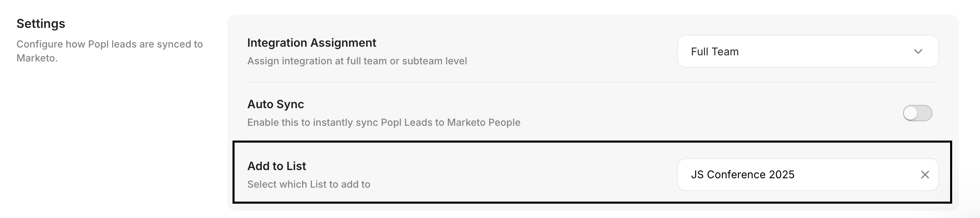Enable the Auto Sync toggle switch
The width and height of the screenshot is (980, 218).
click(x=917, y=113)
